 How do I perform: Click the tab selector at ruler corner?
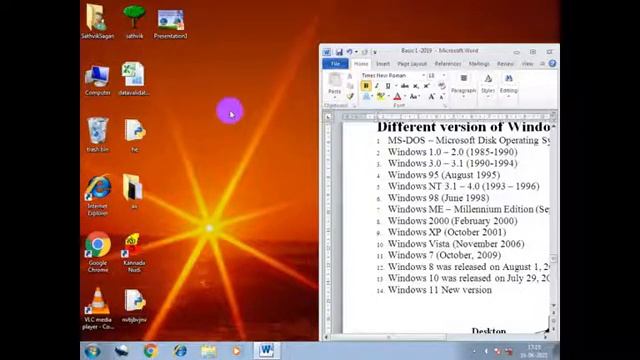point(328,117)
